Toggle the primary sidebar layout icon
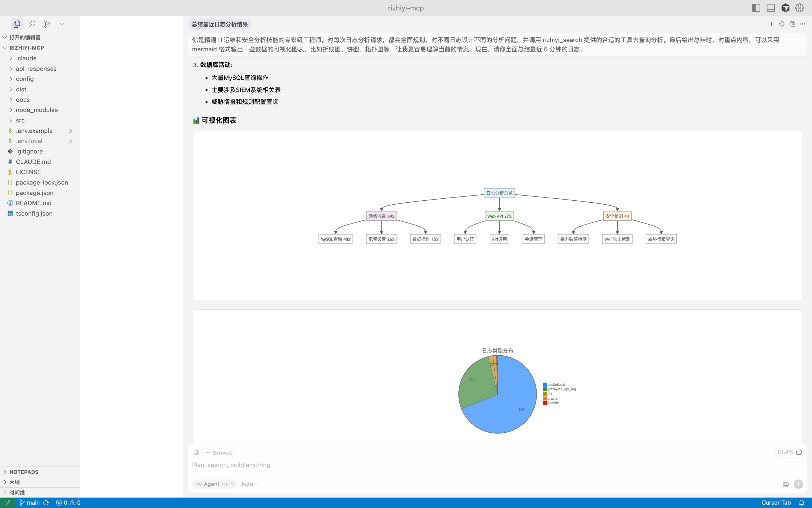812x508 pixels. 756,8
